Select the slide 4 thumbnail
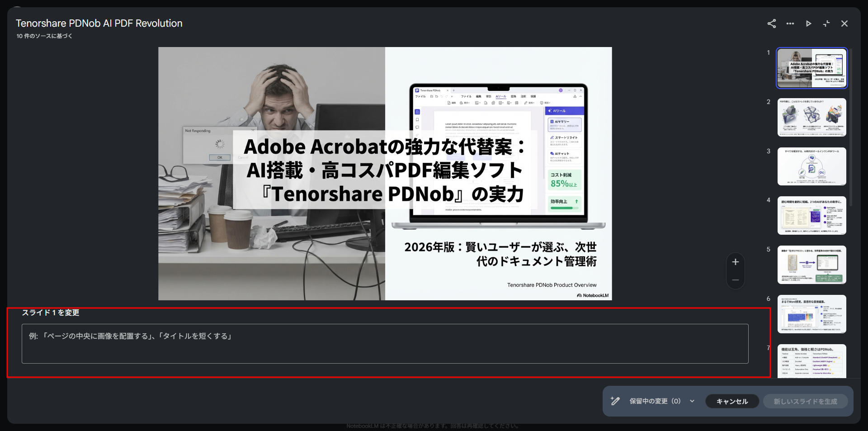This screenshot has width=868, height=431. click(811, 216)
